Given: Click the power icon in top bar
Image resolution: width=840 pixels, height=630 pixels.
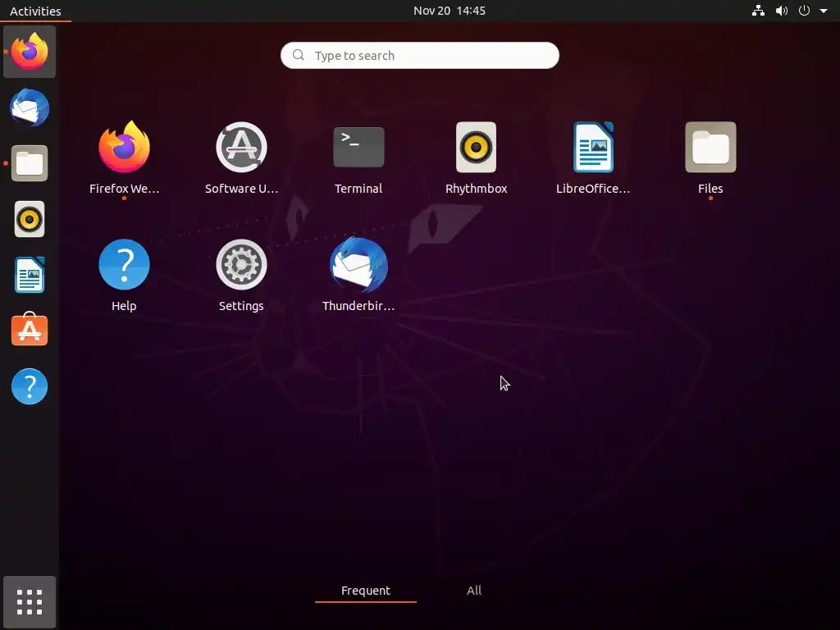Looking at the screenshot, I should click(804, 11).
